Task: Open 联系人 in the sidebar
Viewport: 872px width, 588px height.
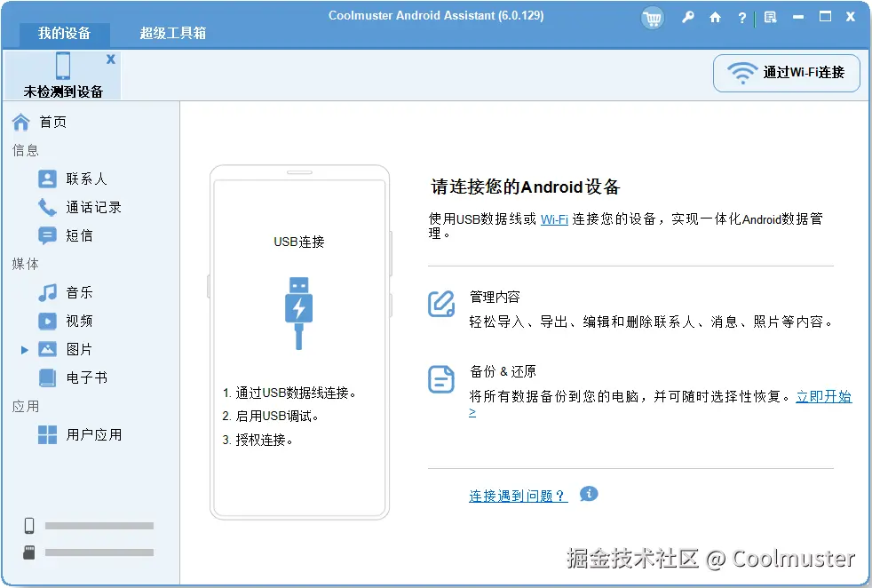Action: coord(86,179)
